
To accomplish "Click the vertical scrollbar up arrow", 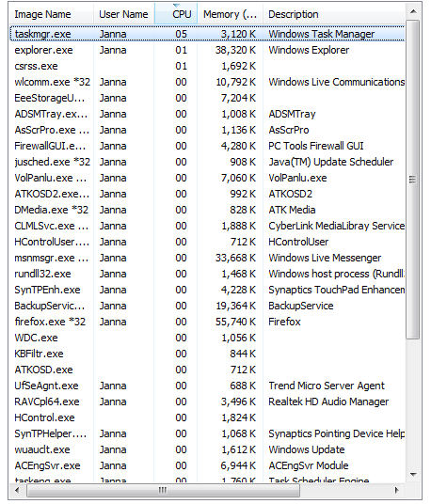I will point(413,11).
